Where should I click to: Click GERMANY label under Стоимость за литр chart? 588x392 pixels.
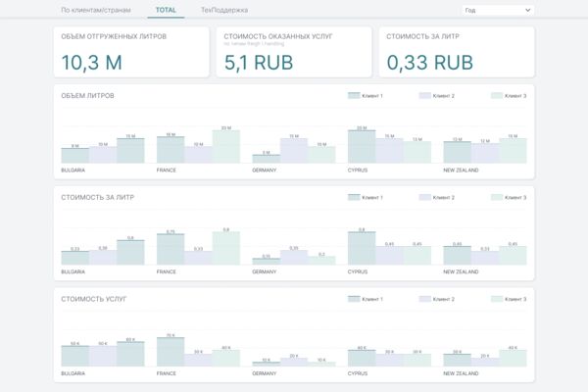265,272
